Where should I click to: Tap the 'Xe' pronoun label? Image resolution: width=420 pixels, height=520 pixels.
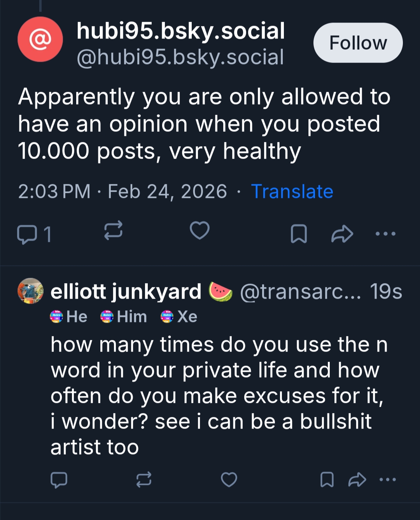(180, 317)
